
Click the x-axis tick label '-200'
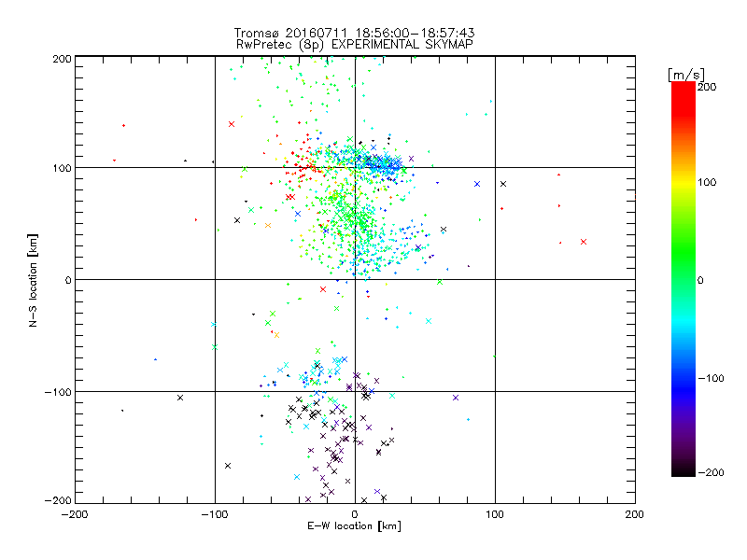75,514
